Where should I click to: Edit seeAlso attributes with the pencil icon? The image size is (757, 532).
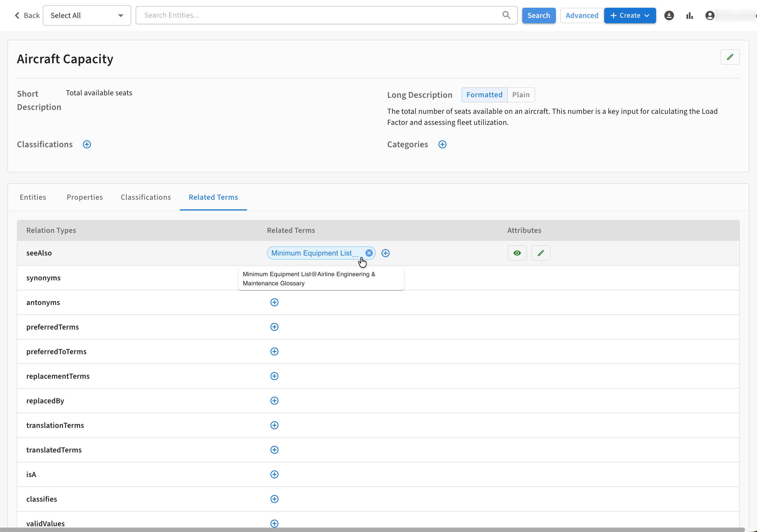541,253
